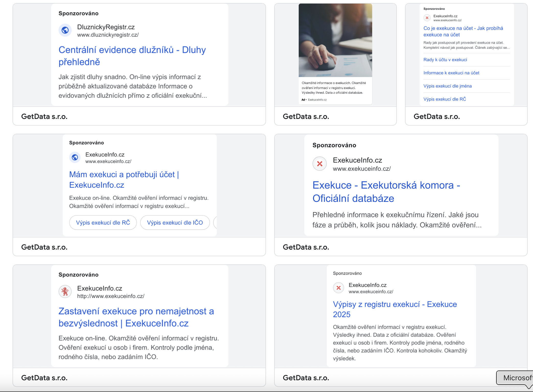Click 'GetData s.r.o.' label under 'Výpisy z registru' ad
The image size is (533, 392).
tap(306, 378)
